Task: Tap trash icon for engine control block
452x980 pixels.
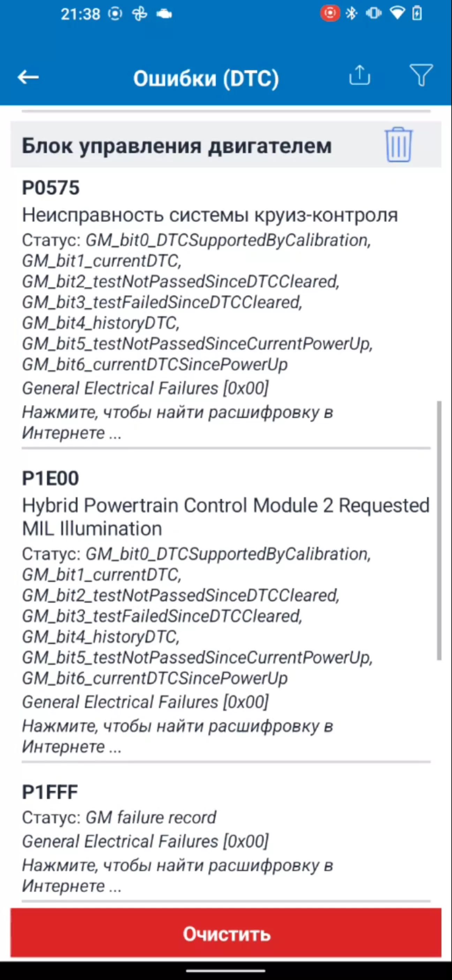Action: (x=398, y=145)
